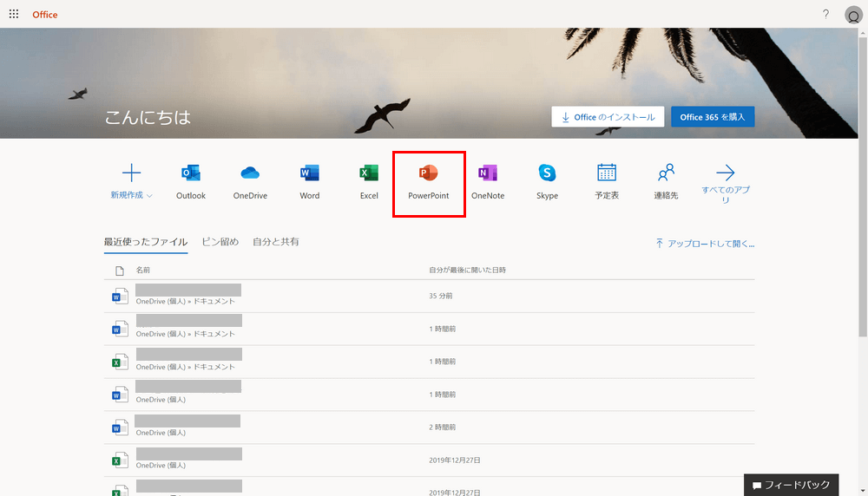Click the account profile avatar
Image resolution: width=868 pixels, height=496 pixels.
click(x=852, y=15)
